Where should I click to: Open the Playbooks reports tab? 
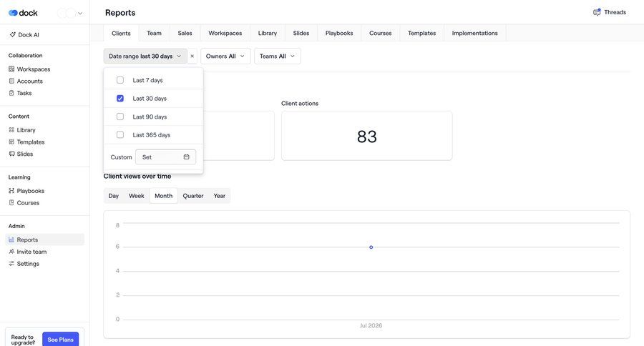tap(339, 34)
